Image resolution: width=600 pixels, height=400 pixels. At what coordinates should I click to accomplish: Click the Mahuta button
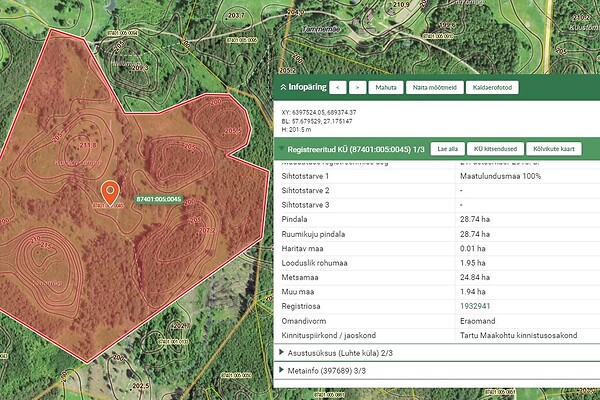pyautogui.click(x=386, y=88)
